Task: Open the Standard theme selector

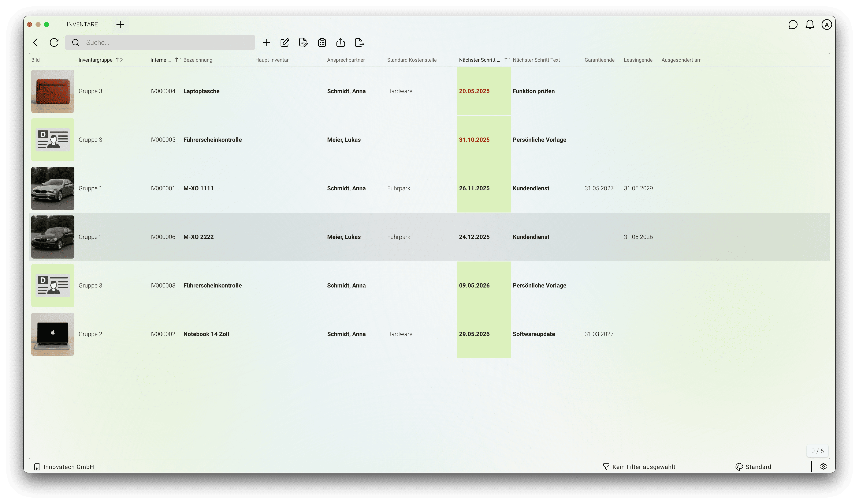Action: coord(753,467)
